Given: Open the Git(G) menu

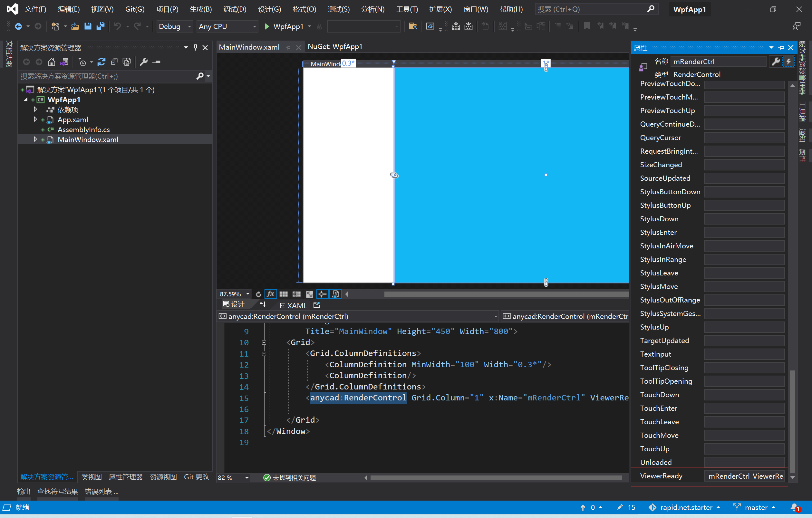Looking at the screenshot, I should [x=134, y=9].
